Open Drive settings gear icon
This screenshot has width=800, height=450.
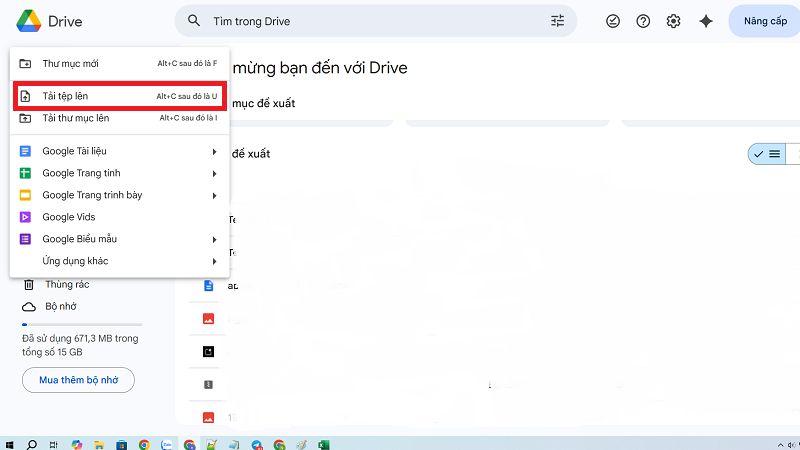(x=673, y=21)
